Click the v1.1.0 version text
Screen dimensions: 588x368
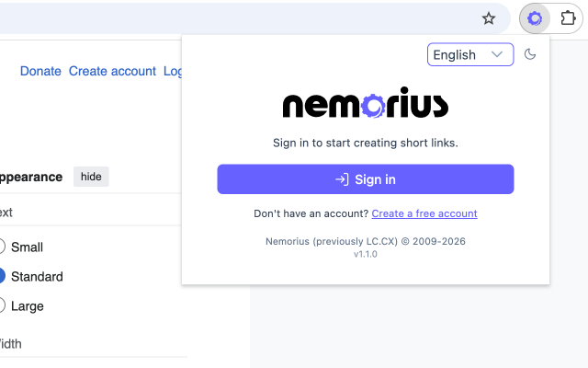click(366, 254)
